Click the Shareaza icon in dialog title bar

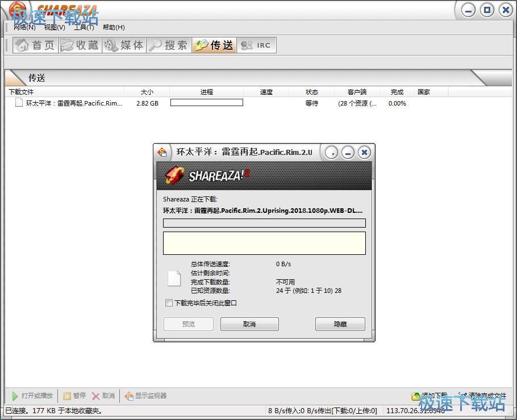pyautogui.click(x=162, y=153)
